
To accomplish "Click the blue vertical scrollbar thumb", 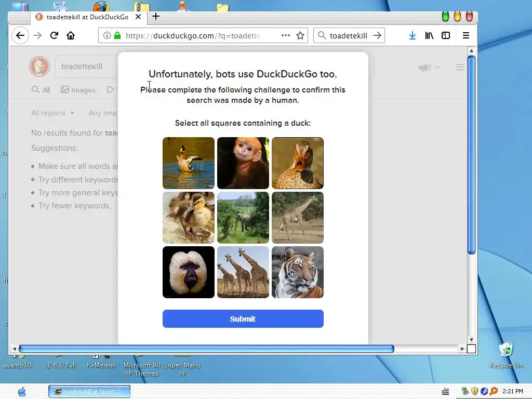I will tap(471, 154).
